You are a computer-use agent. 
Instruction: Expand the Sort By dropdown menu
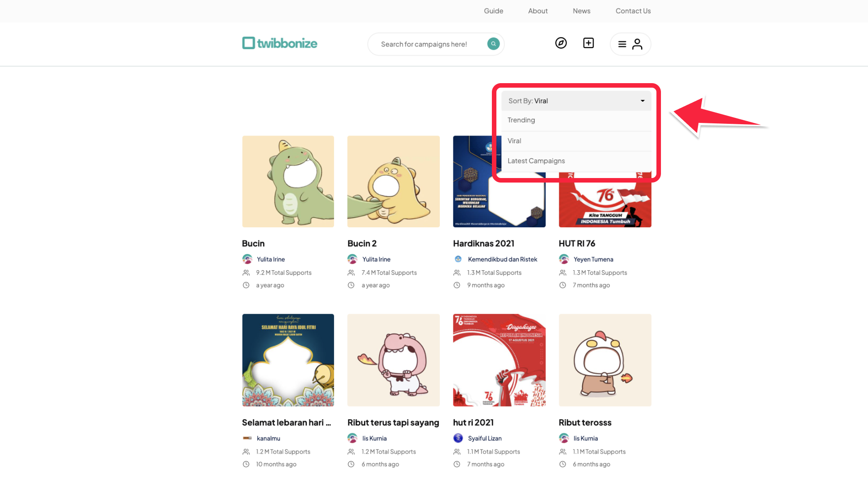click(576, 101)
